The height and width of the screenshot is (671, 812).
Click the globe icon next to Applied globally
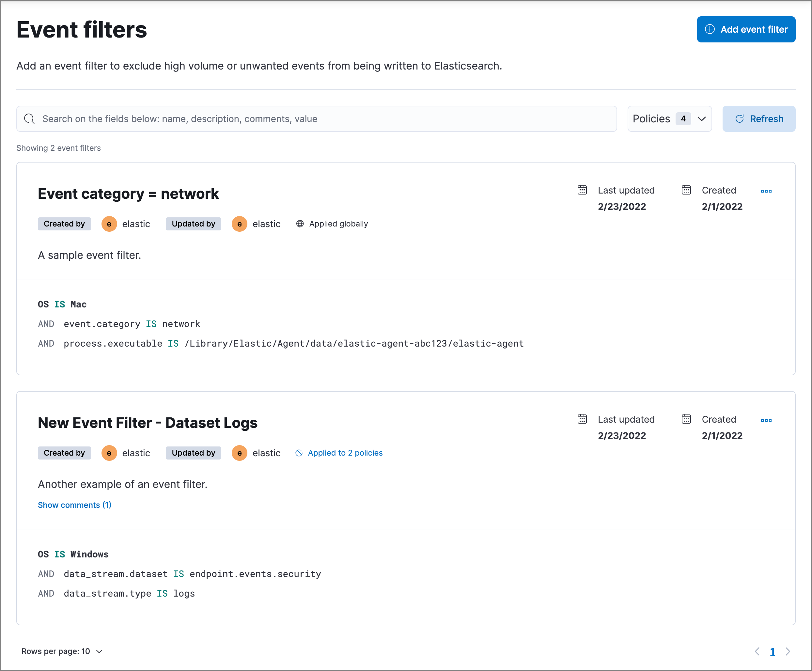pyautogui.click(x=300, y=224)
